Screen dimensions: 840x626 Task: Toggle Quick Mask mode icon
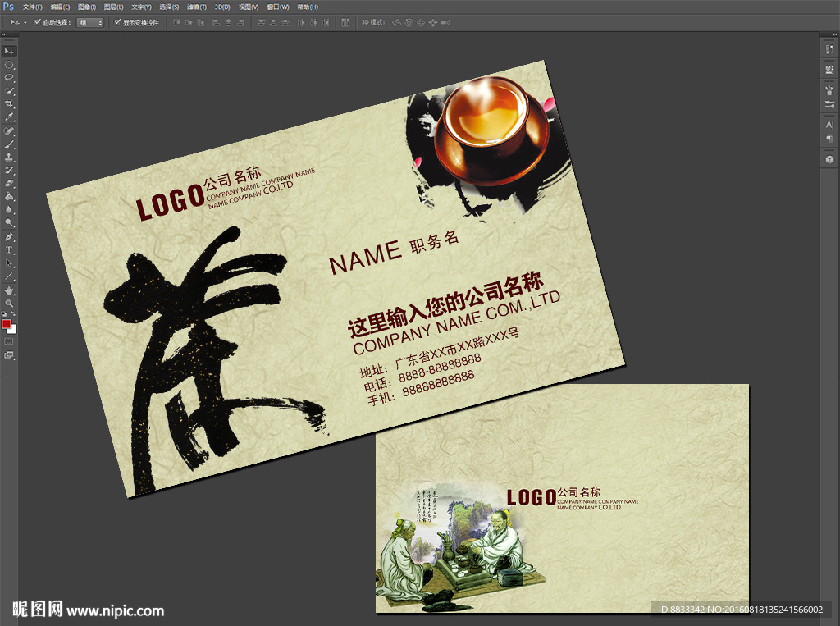click(9, 340)
